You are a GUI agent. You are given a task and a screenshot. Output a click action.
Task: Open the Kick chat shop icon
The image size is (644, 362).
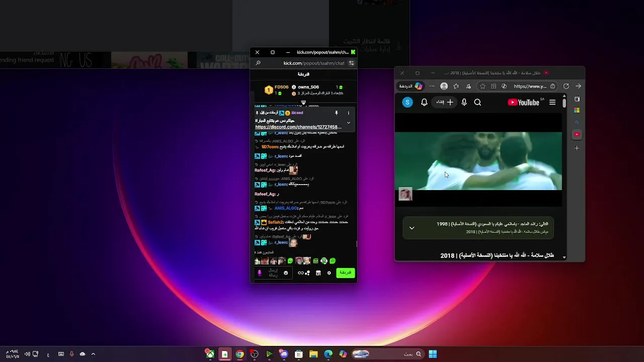tap(318, 273)
